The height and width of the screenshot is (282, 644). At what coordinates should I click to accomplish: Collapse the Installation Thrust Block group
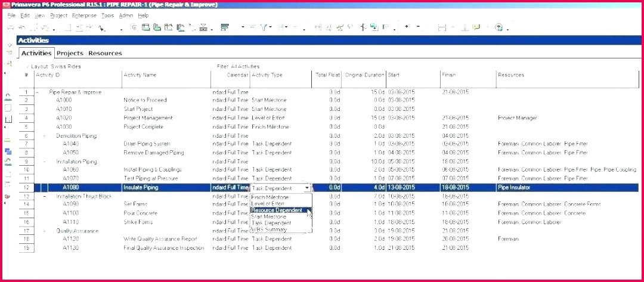pyautogui.click(x=44, y=196)
